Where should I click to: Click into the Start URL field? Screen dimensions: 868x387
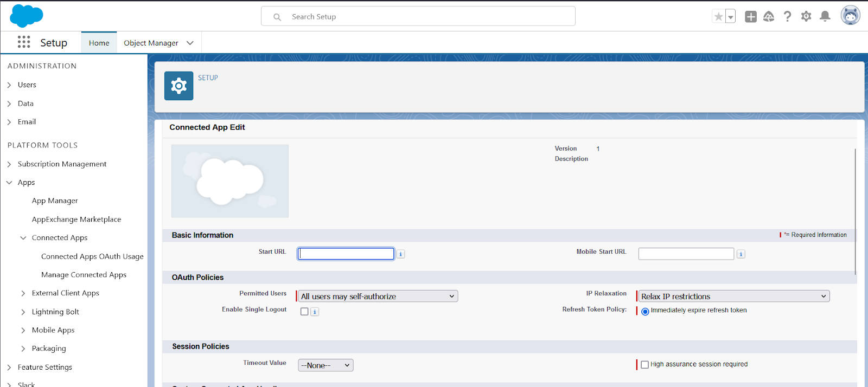coord(346,254)
